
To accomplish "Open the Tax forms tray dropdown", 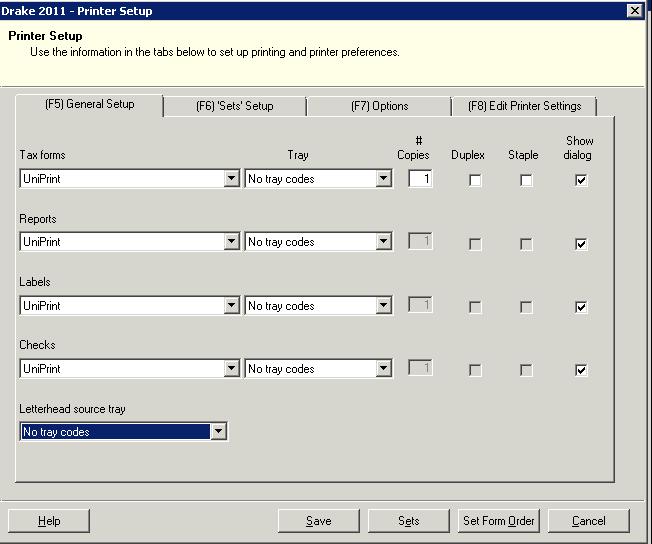I will coord(384,179).
